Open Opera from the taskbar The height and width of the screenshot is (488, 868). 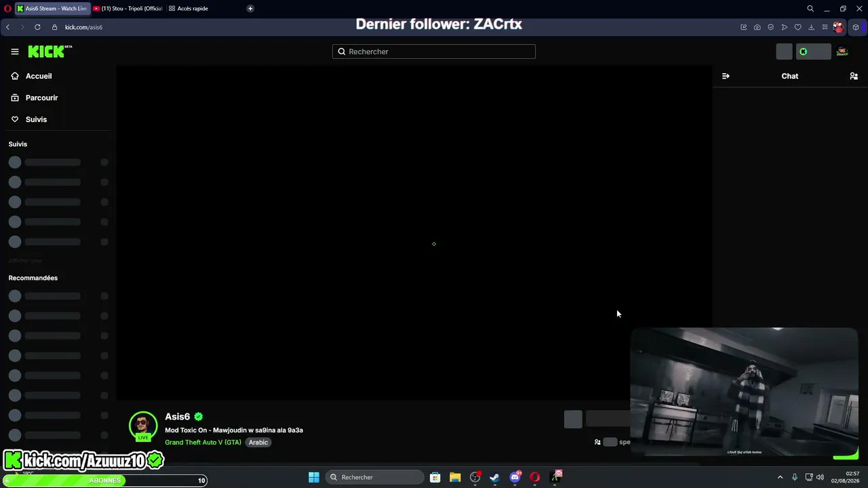(x=535, y=477)
